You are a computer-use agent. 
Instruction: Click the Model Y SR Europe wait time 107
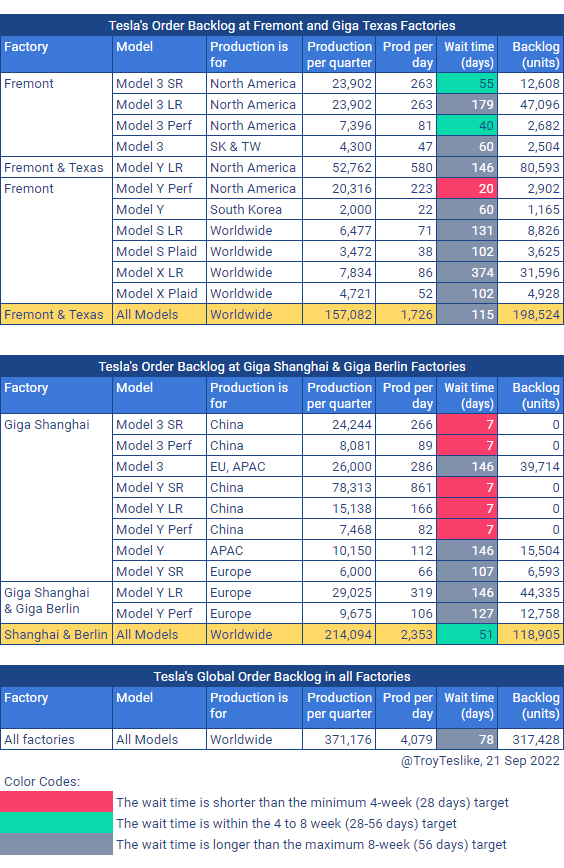click(467, 572)
